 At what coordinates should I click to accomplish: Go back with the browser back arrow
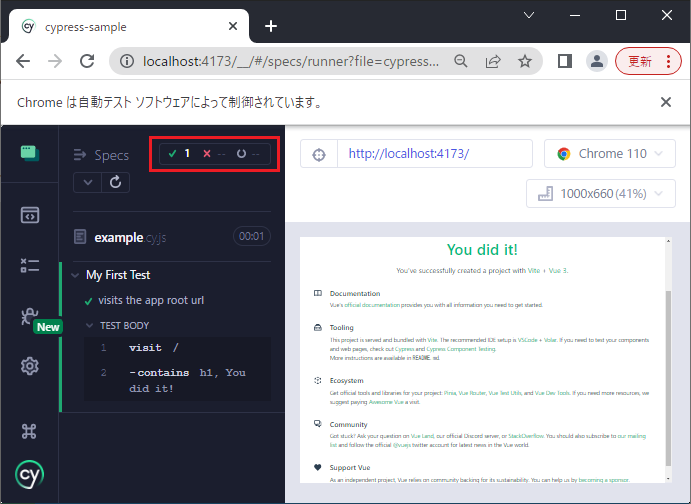pyautogui.click(x=23, y=61)
